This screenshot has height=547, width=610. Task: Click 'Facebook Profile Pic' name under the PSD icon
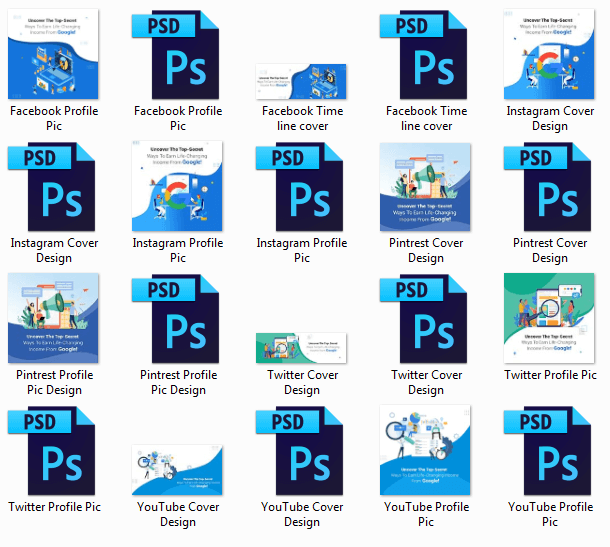click(x=178, y=118)
